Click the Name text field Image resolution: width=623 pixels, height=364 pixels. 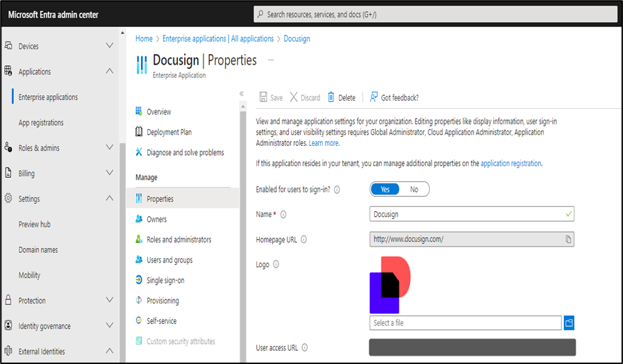click(467, 215)
